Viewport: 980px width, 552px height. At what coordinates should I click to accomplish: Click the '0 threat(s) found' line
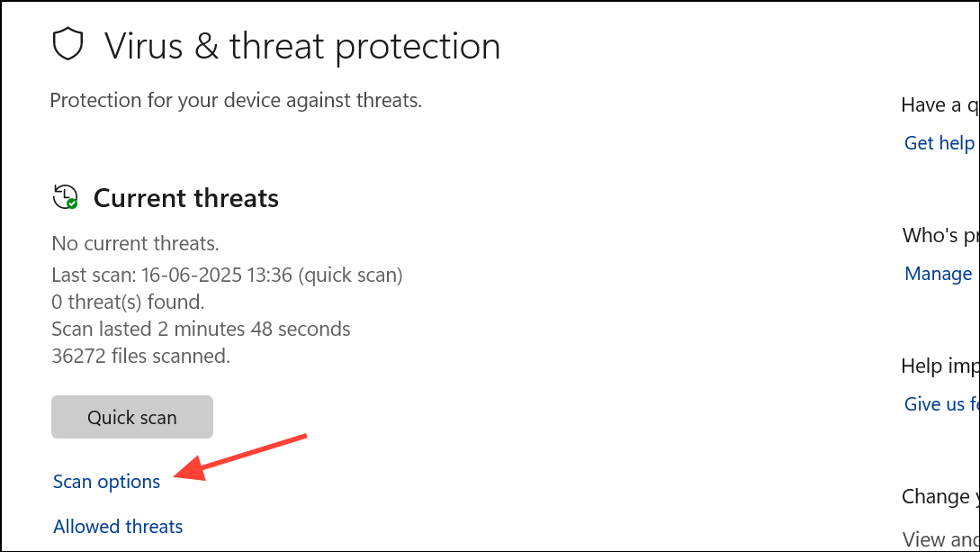point(128,302)
